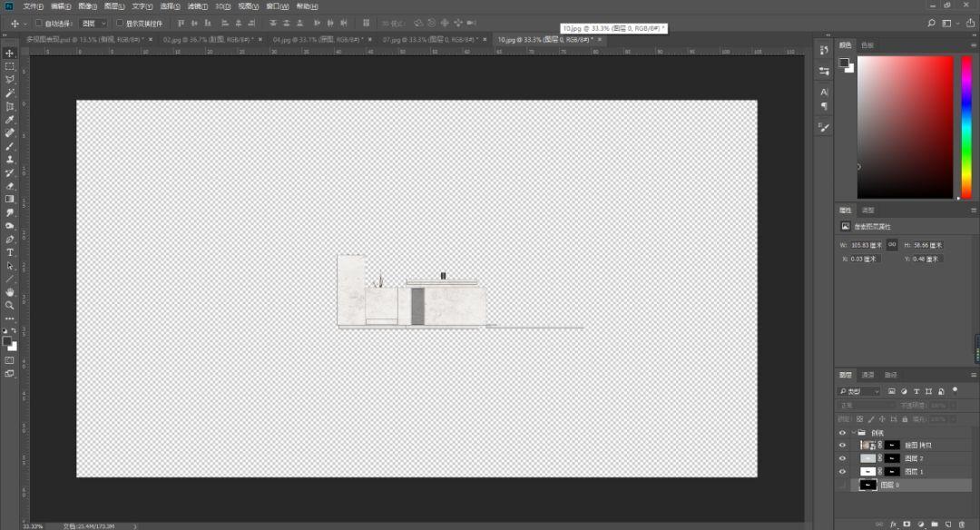Switch to the 02.jpg document tab

(x=206, y=39)
